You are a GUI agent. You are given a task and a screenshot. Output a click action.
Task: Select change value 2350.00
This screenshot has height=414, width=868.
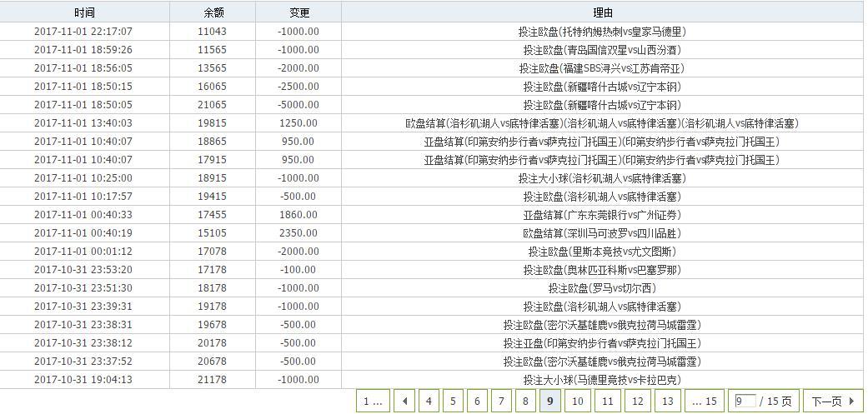(299, 232)
